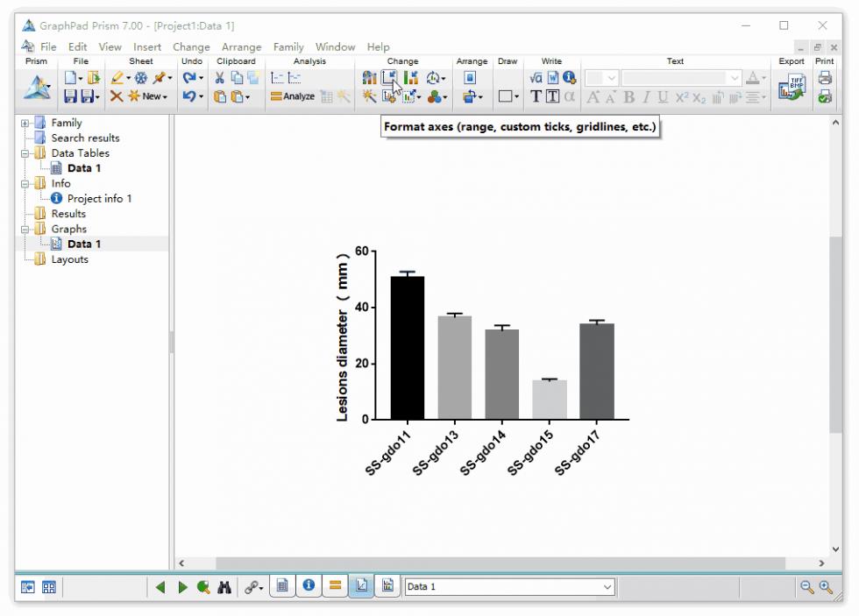Click the insert Word object icon
Screen dimensions: 859x616
553,78
